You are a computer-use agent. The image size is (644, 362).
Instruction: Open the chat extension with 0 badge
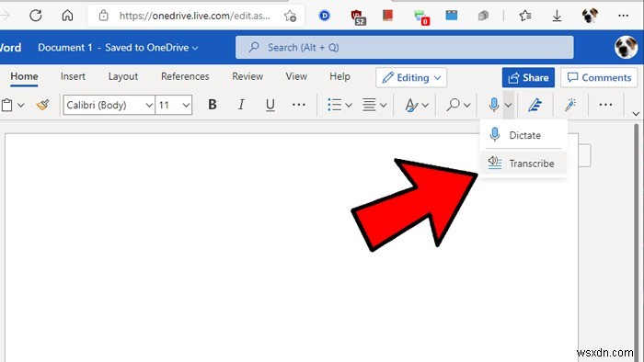click(421, 17)
